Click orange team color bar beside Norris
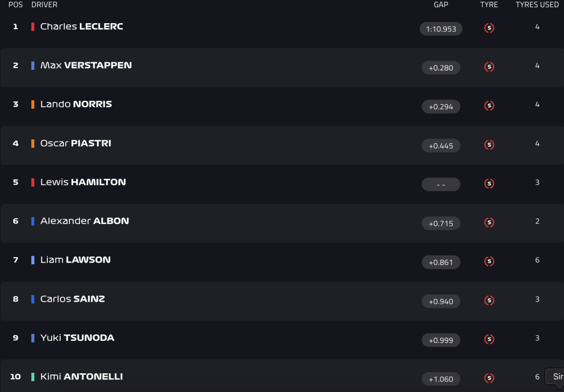Viewport: 564px width, 392px height. [32, 104]
